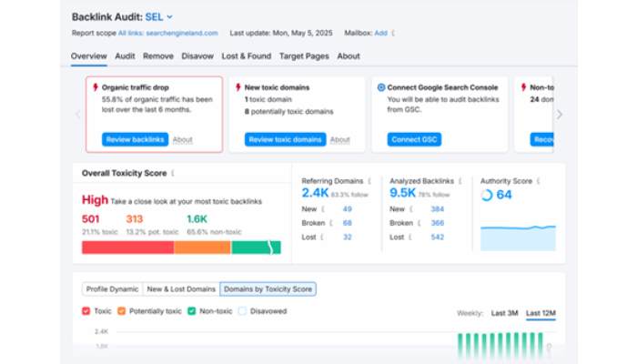
Task: Click the info icon next to Overall Toxicity Score
Action: pyautogui.click(x=173, y=172)
